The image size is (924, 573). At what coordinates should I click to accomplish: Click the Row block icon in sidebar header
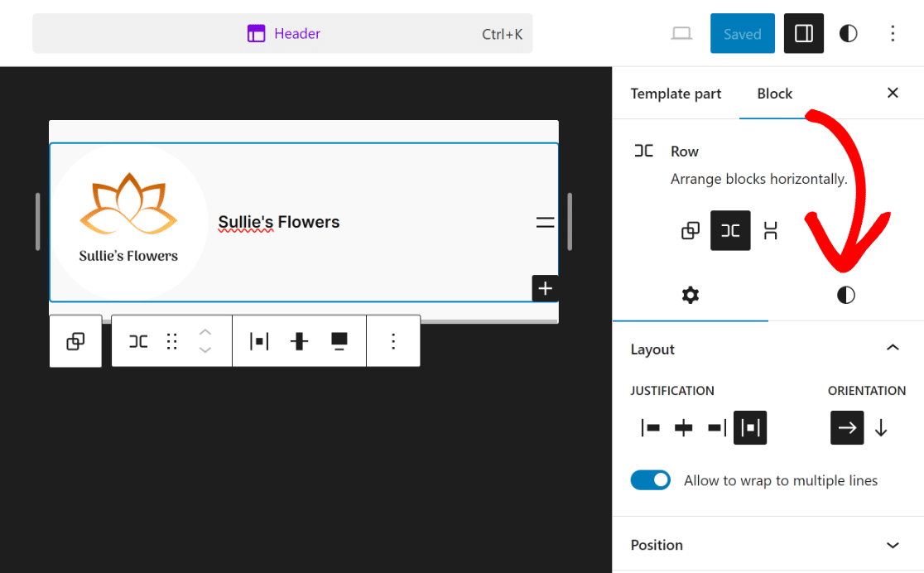click(x=643, y=151)
